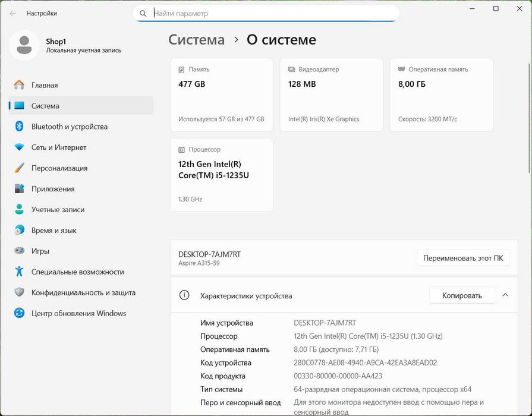
Task: Maximize the Настройки window
Action: coord(496,8)
